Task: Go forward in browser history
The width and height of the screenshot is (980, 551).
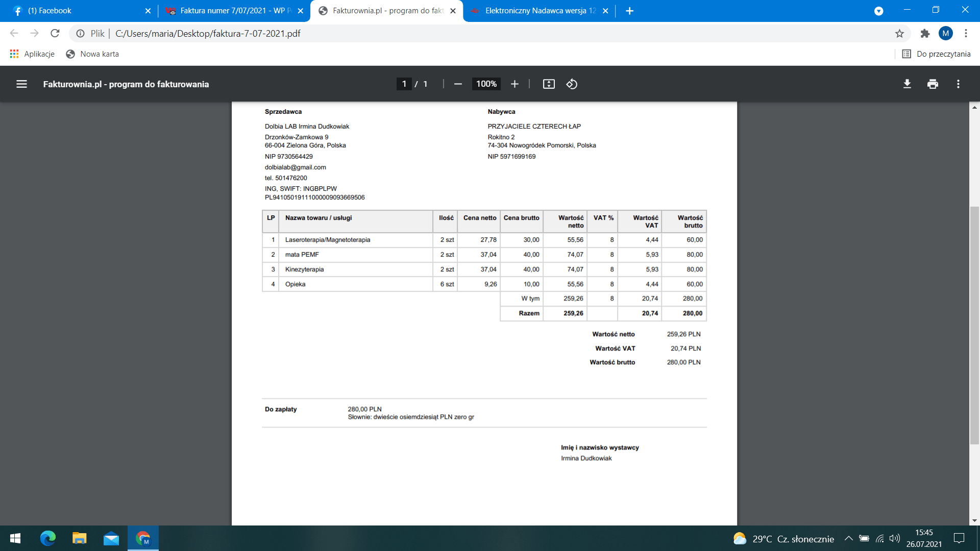Action: (x=34, y=34)
